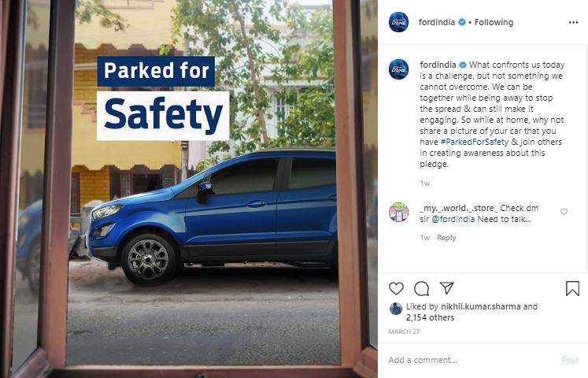View the 2,154 others likes list
Screen dimensions: 588x378
coord(430,317)
